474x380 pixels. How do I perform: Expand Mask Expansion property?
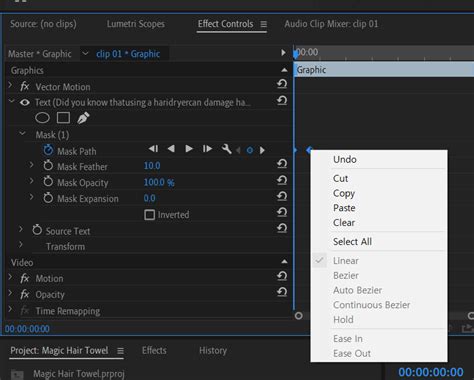tap(31, 197)
